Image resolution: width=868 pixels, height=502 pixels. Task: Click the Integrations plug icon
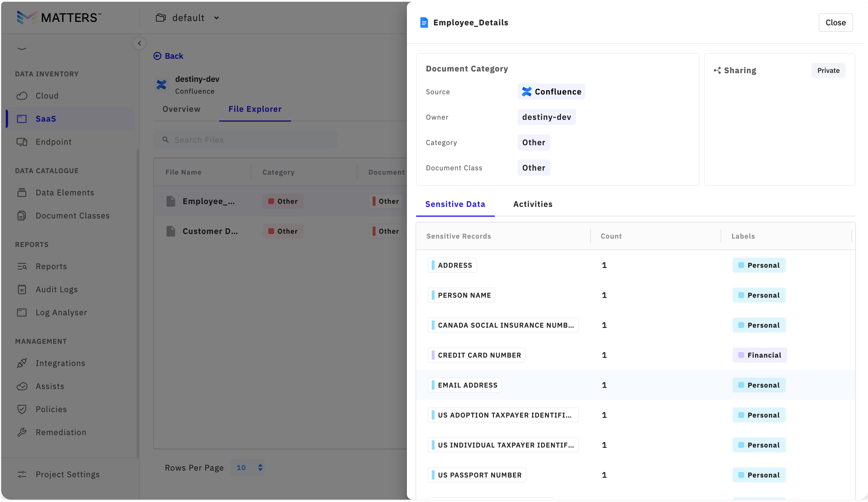click(22, 363)
